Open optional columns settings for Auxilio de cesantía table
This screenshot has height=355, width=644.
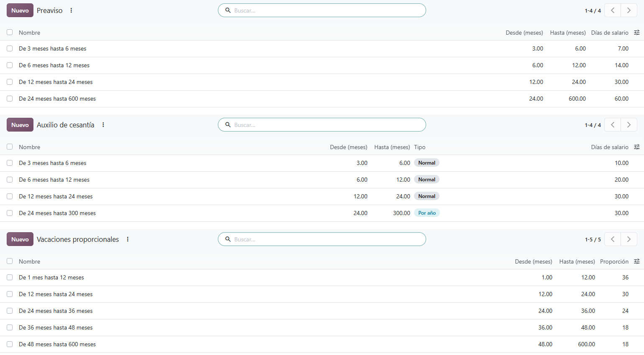(x=637, y=147)
